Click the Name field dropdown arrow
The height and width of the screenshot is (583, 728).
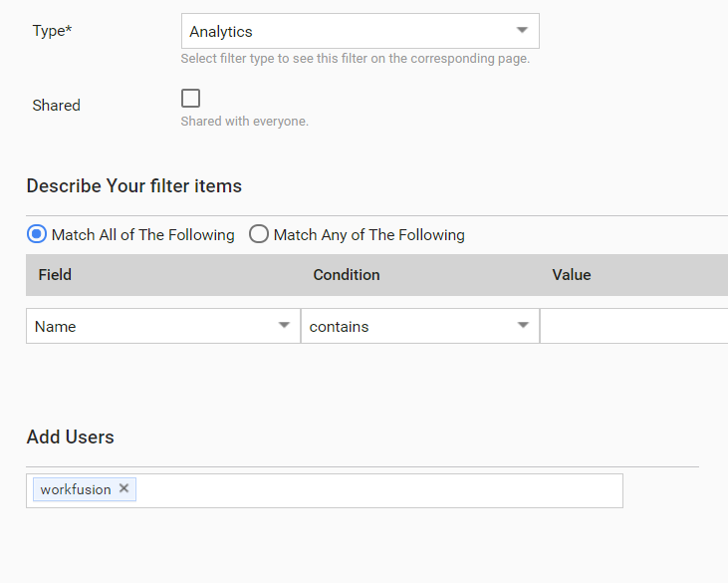pyautogui.click(x=284, y=325)
